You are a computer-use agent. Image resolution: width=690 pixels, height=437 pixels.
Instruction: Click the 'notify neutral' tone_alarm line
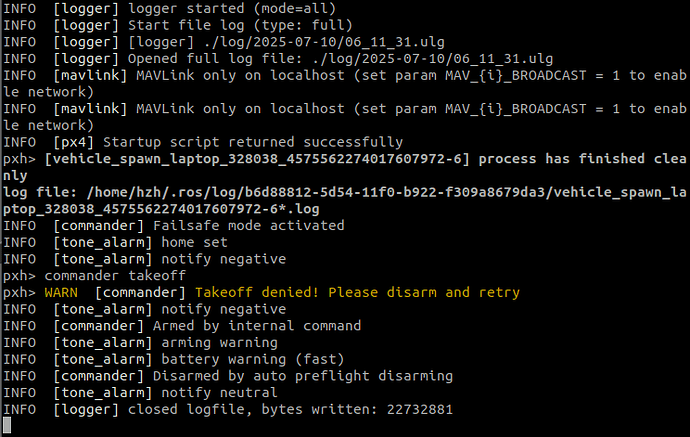[140, 393]
